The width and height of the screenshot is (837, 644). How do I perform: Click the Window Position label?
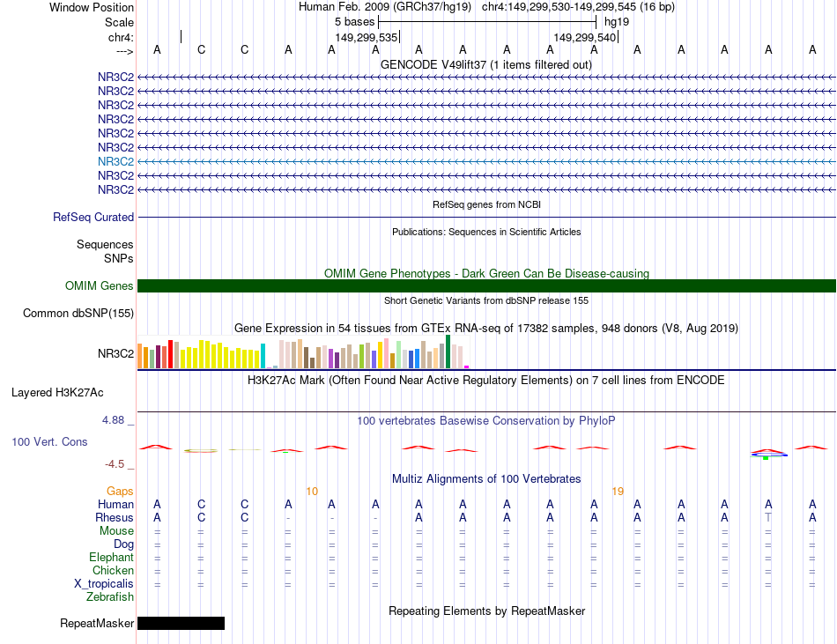(92, 7)
